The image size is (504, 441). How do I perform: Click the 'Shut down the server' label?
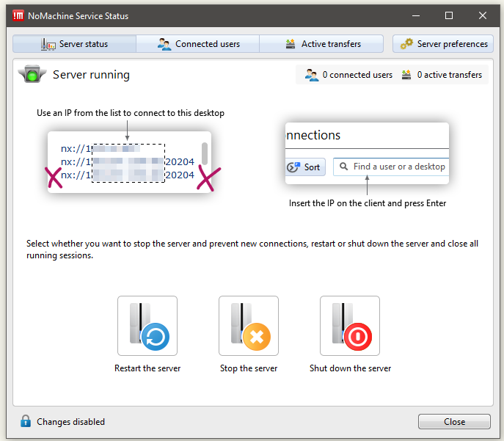coord(350,368)
